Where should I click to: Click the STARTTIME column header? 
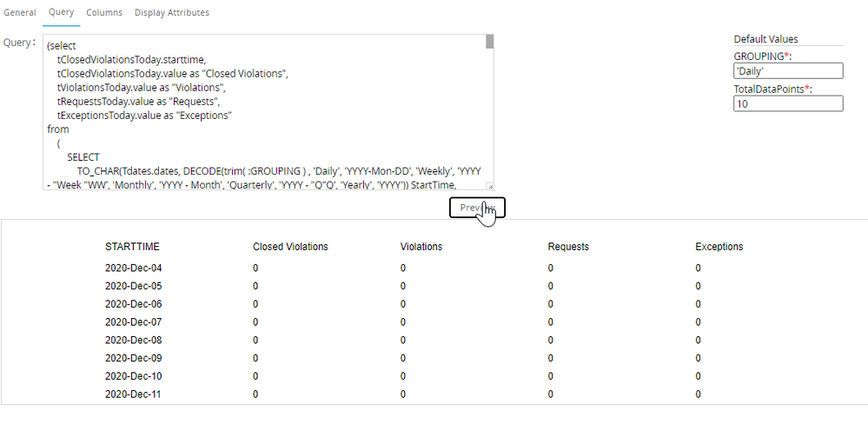[x=132, y=247]
